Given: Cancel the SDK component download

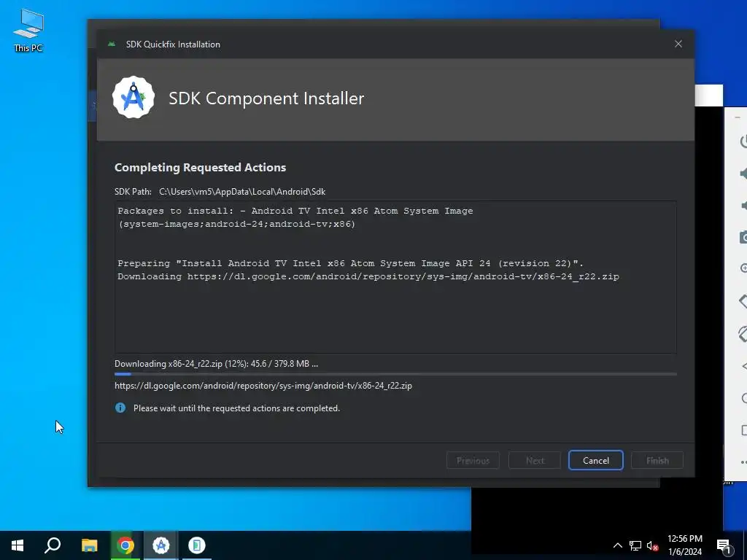Looking at the screenshot, I should (595, 461).
